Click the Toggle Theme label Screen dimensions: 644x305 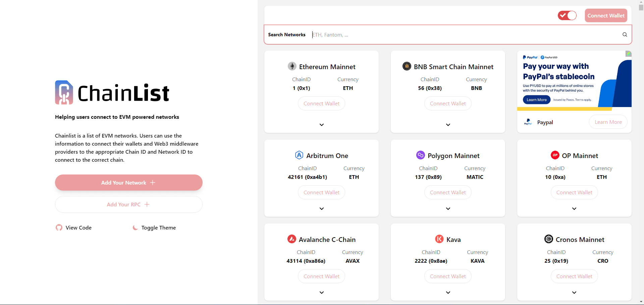pyautogui.click(x=159, y=227)
